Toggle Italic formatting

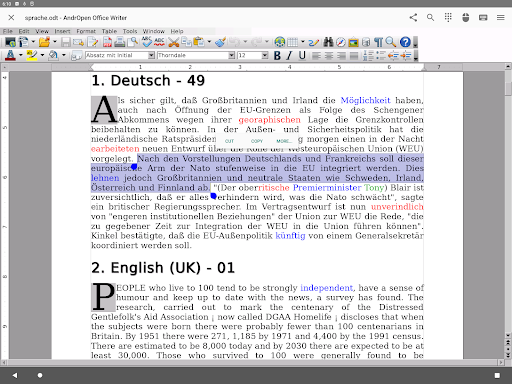[x=289, y=55]
